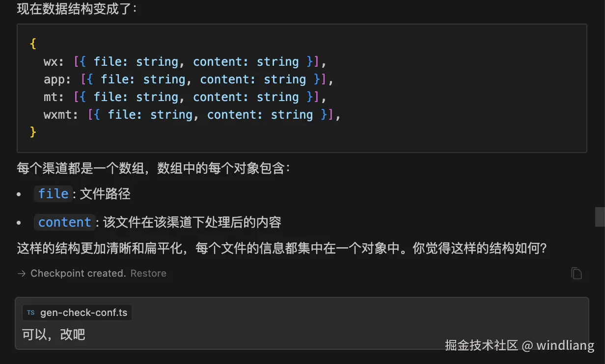Click the mt line in the code block
The height and width of the screenshot is (364, 605).
point(185,97)
